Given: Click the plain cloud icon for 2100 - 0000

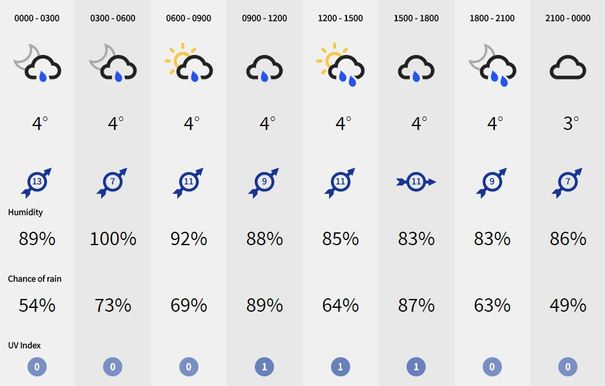Looking at the screenshot, I should coord(568,68).
